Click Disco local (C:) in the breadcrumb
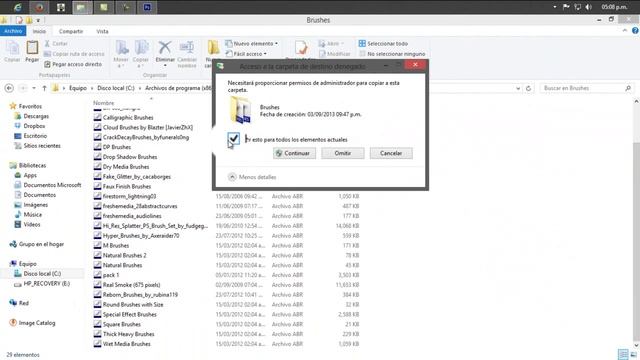 pos(116,88)
